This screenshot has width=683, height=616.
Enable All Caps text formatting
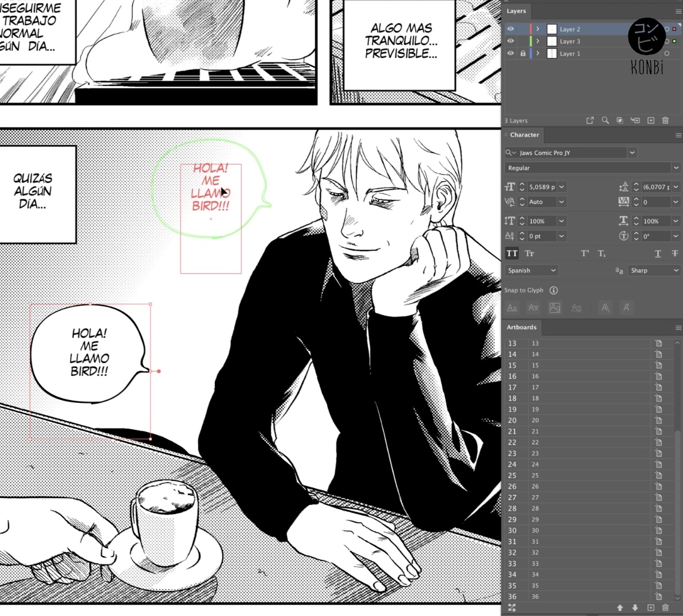coord(512,253)
